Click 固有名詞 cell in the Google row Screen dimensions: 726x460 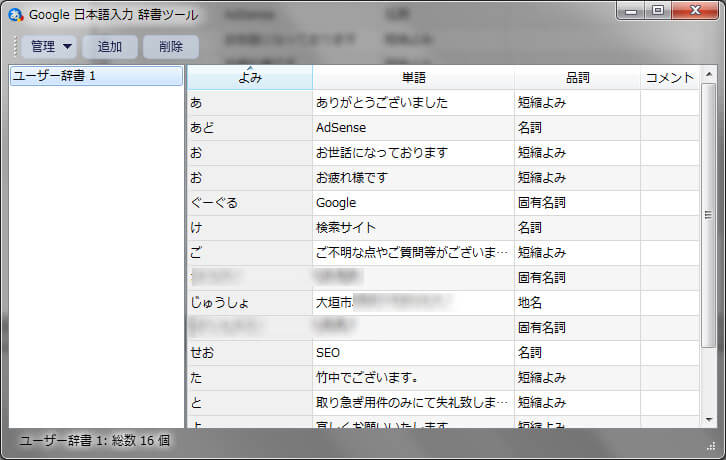coord(577,202)
